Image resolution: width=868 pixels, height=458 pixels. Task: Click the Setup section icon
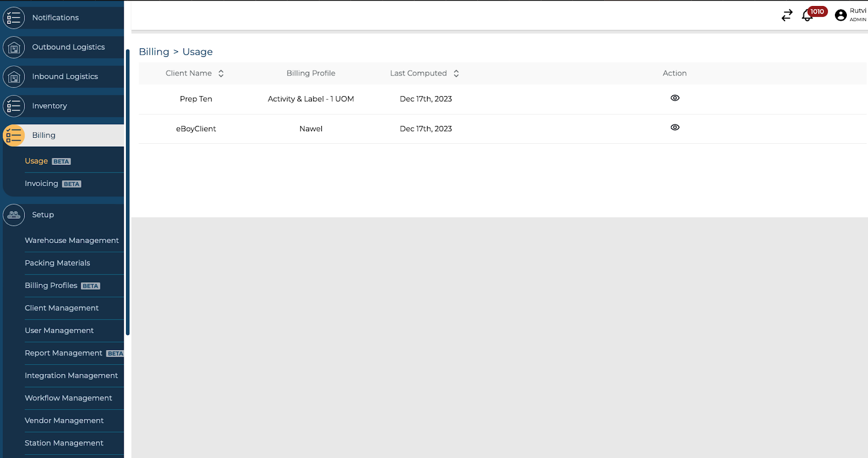(14, 215)
